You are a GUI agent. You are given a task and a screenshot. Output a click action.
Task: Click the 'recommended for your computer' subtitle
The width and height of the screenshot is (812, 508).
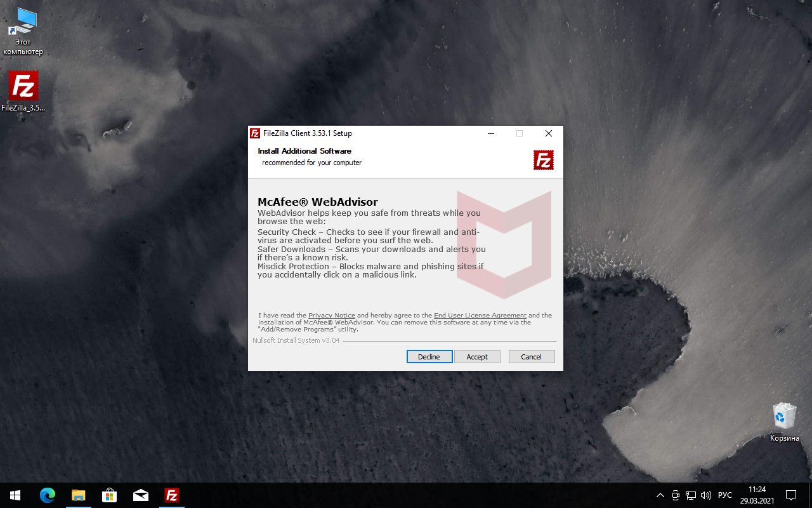click(x=312, y=163)
